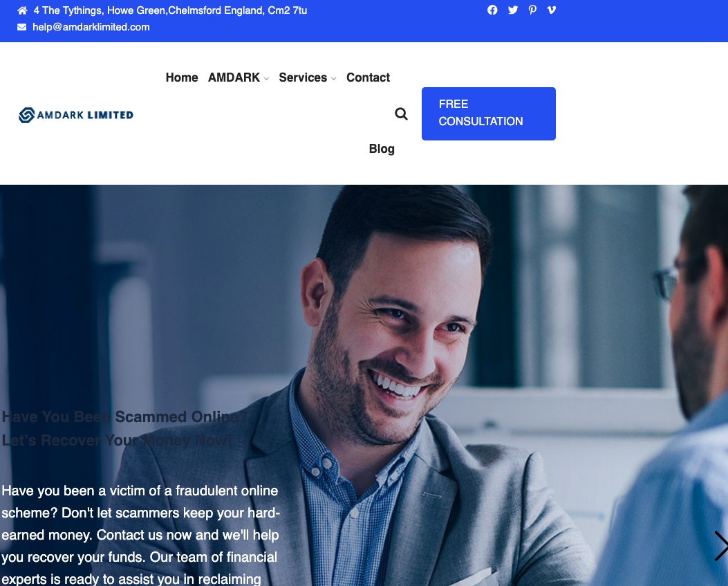Go to the Home menu item
Screen dimensions: 728x586
(182, 77)
